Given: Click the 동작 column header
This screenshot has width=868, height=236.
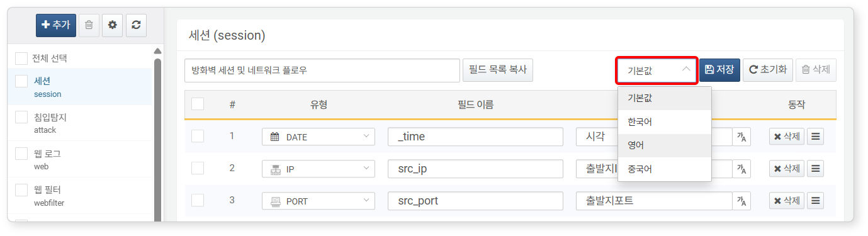Looking at the screenshot, I should (x=797, y=104).
